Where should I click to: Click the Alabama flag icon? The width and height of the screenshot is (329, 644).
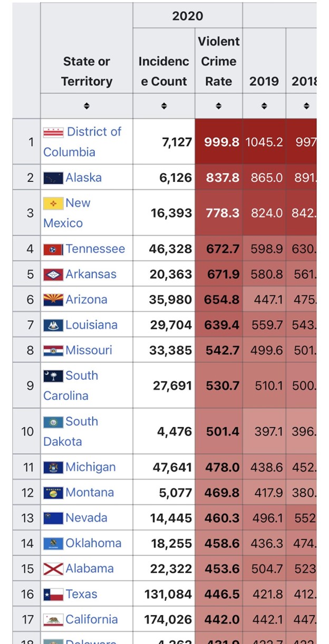point(53,569)
